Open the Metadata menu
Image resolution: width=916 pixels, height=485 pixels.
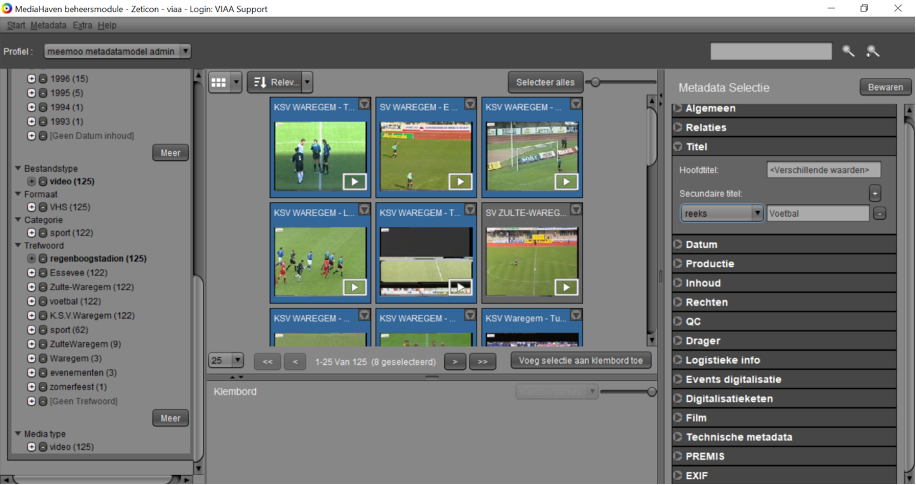click(48, 25)
